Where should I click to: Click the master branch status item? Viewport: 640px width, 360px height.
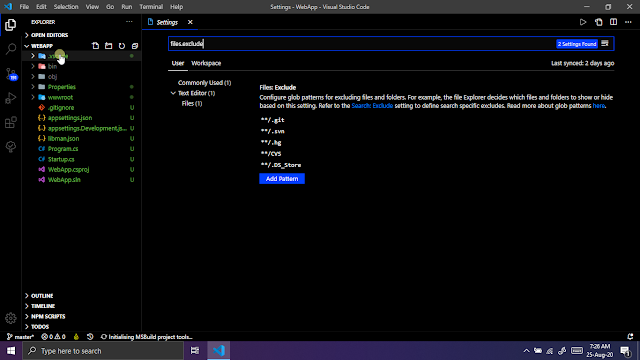point(20,337)
